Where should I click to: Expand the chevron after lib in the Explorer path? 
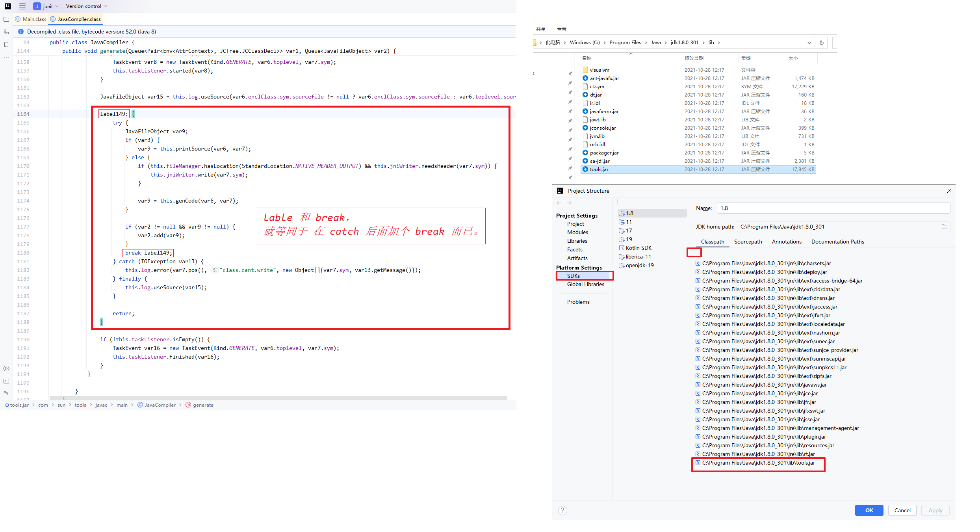pyautogui.click(x=719, y=43)
